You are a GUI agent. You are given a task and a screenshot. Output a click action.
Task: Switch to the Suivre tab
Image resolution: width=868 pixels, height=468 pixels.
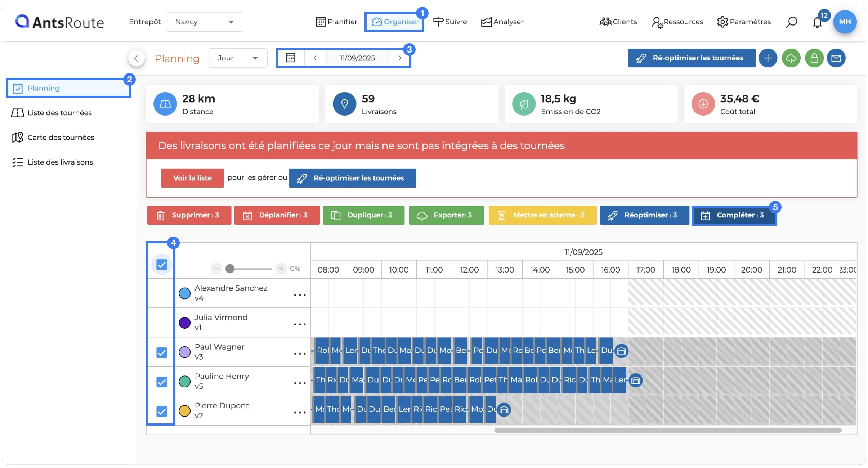tap(450, 22)
